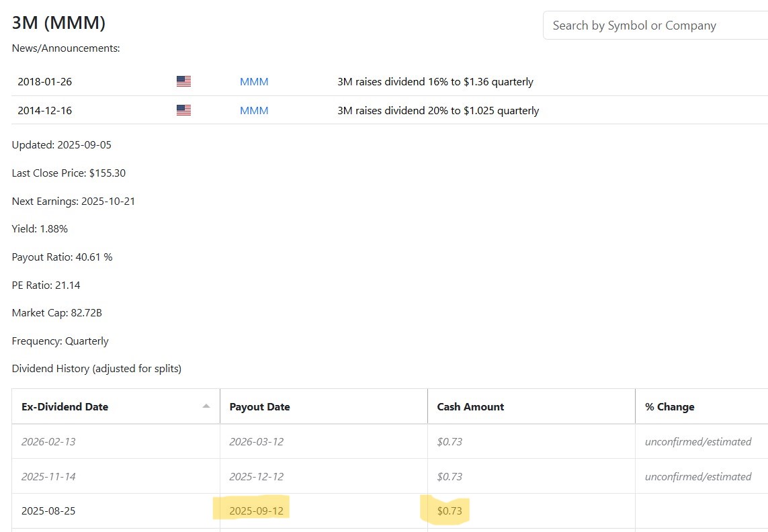768x532 pixels.
Task: Click highlighted $0.73 cash amount
Action: 450,511
